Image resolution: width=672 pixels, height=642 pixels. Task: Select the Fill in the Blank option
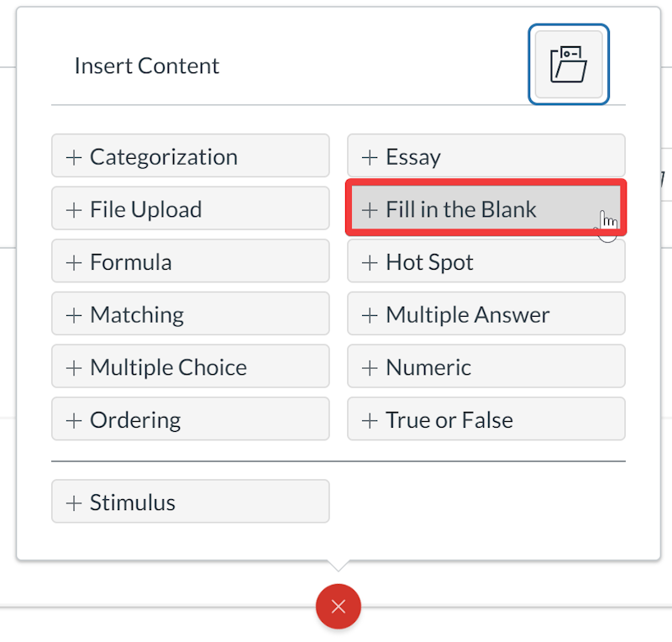[x=486, y=208]
